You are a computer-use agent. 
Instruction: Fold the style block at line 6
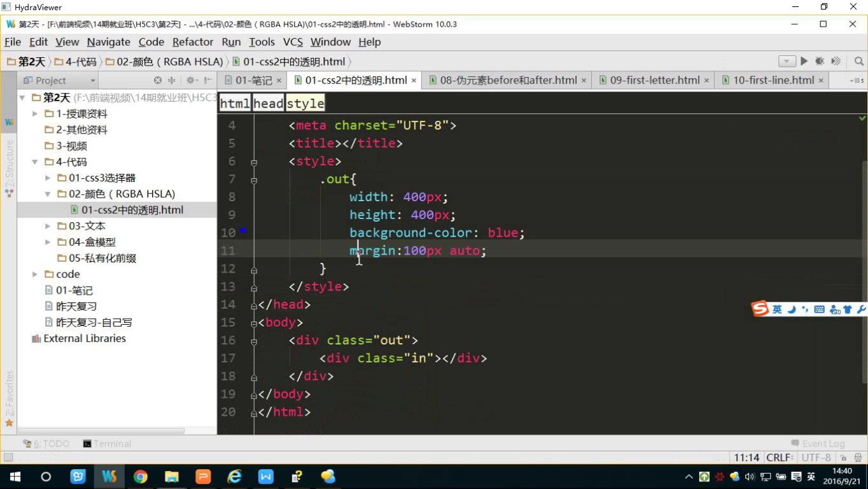point(254,162)
